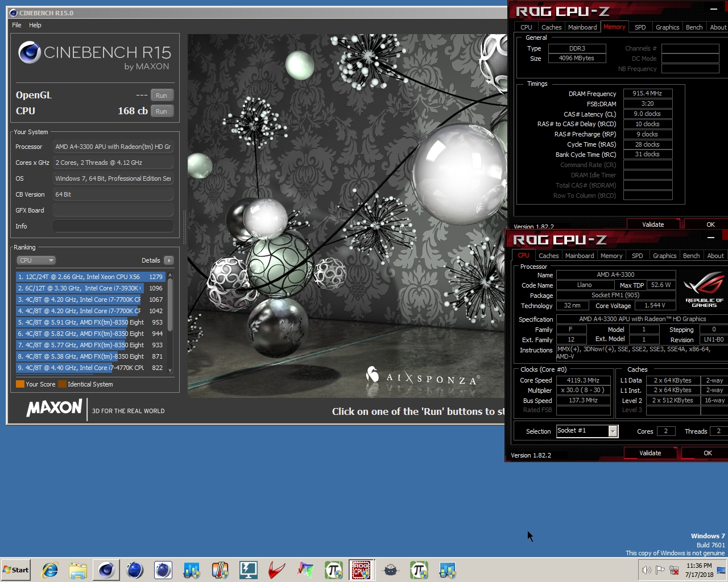This screenshot has width=728, height=582.
Task: Click OK in lower CPU-Z window
Action: 705,453
